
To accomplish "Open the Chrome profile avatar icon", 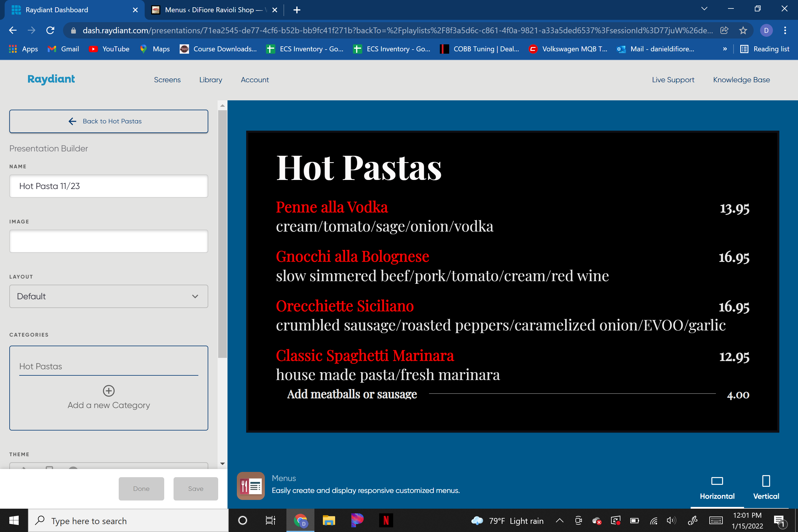I will pos(766,31).
